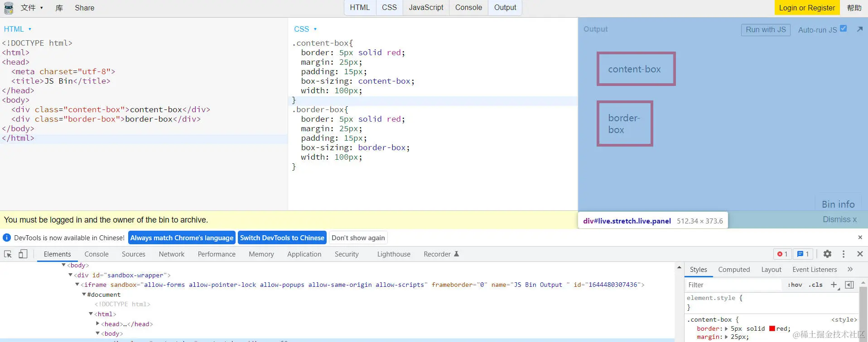Open the Security tab

coord(347,254)
